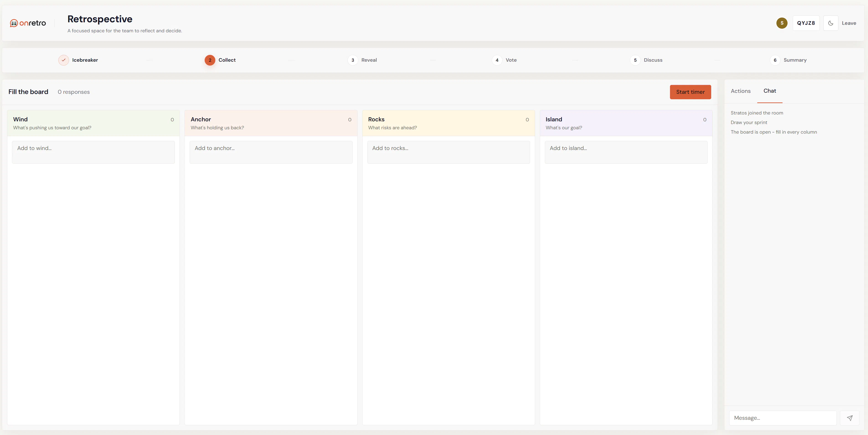Focus the Add to wind input
This screenshot has height=435, width=868.
[x=93, y=152]
